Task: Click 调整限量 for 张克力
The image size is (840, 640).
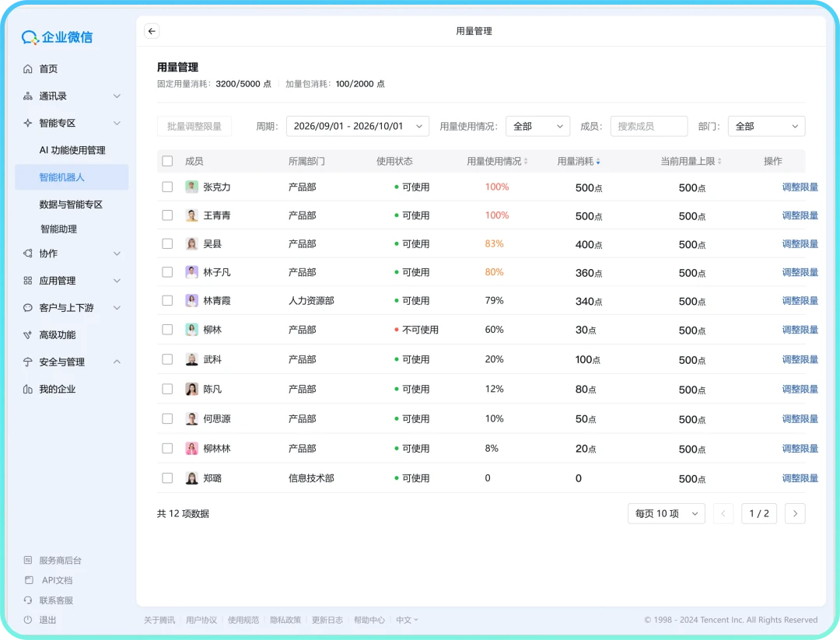Action: [x=800, y=187]
